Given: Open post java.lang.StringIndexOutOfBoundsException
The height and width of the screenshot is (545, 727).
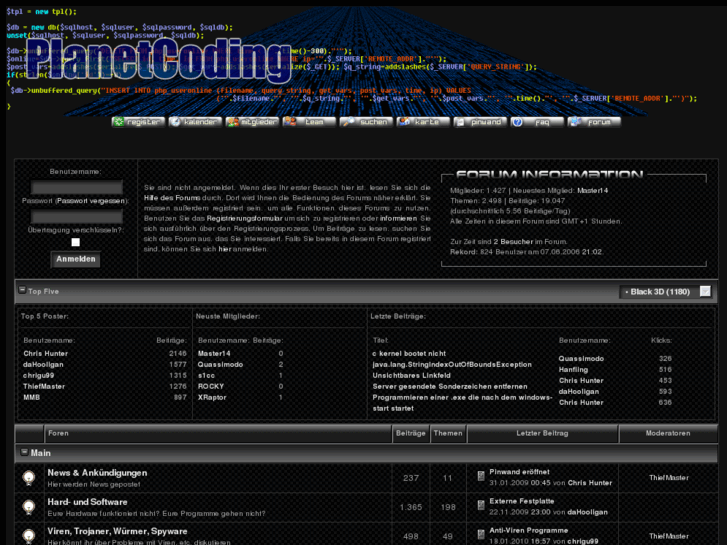Looking at the screenshot, I should 452,365.
